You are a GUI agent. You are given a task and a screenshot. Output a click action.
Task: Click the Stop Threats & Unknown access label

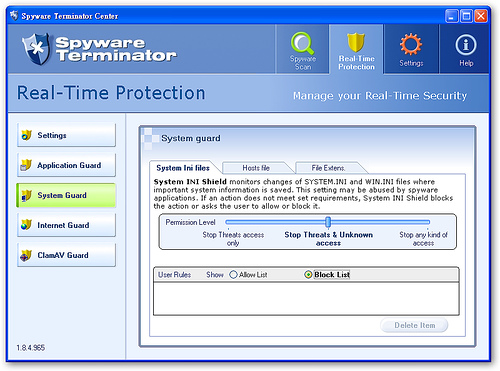point(329,239)
